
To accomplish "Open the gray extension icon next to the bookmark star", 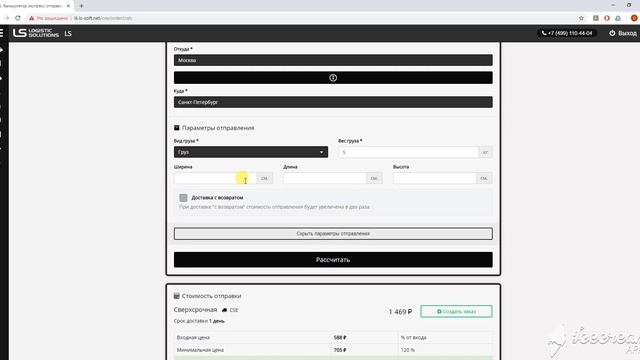I will [596, 18].
